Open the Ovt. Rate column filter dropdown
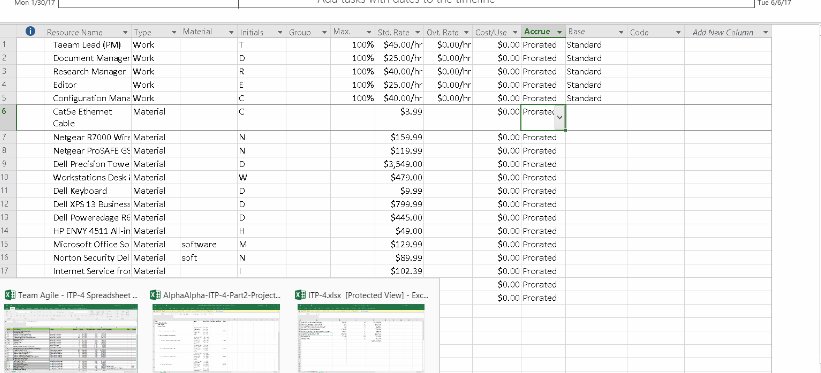The width and height of the screenshot is (821, 373). click(466, 32)
